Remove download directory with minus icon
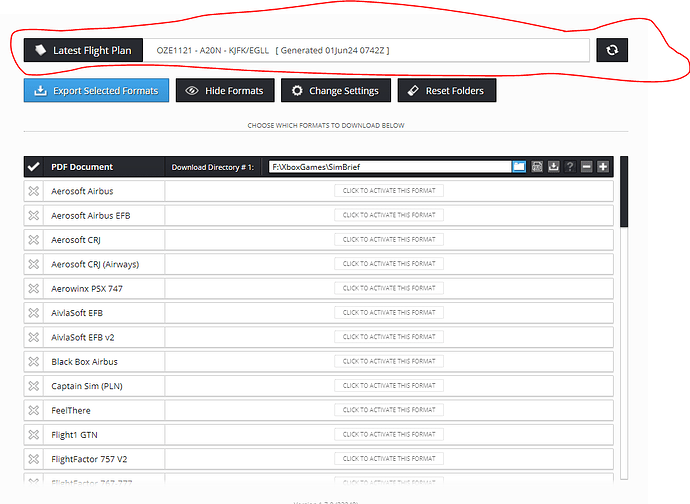Viewport: 690px width, 504px height. [x=586, y=167]
